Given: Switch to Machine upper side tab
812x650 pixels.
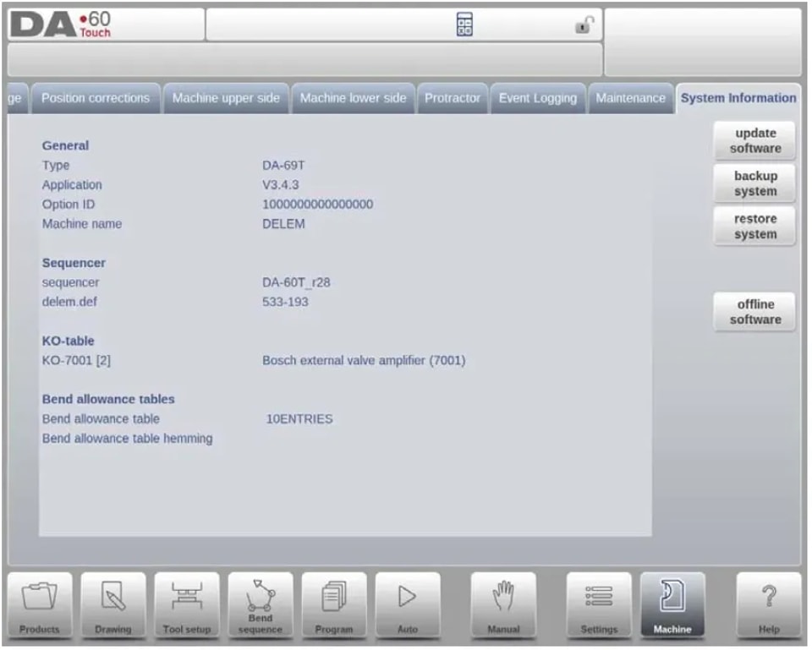Looking at the screenshot, I should coord(226,98).
